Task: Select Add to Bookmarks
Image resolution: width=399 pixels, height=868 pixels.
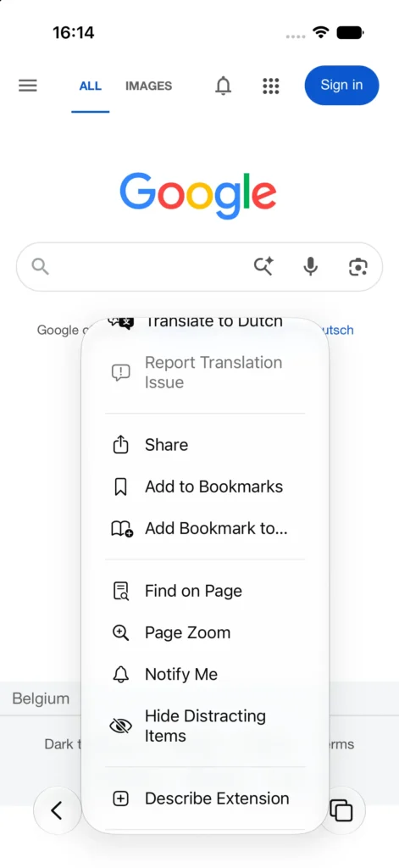Action: [x=205, y=487]
